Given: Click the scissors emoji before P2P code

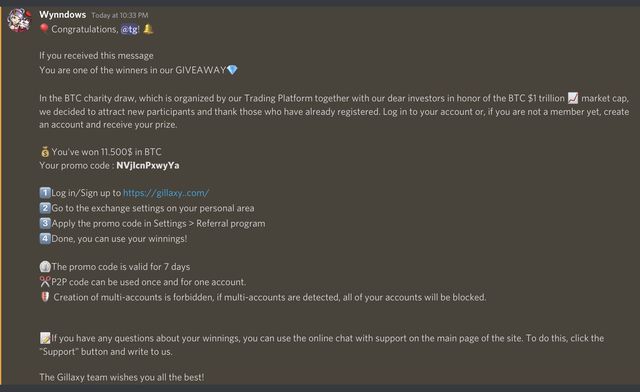Looking at the screenshot, I should coord(45,281).
